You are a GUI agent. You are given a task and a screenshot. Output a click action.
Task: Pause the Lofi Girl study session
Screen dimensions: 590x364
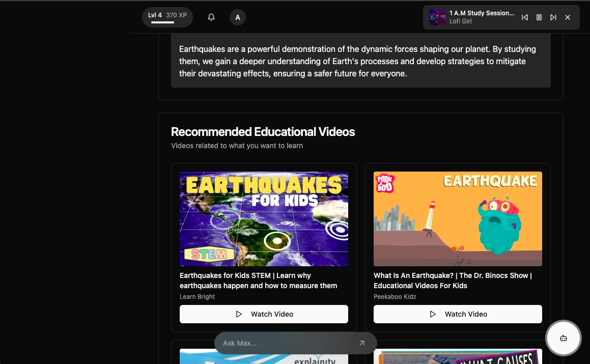(x=539, y=17)
